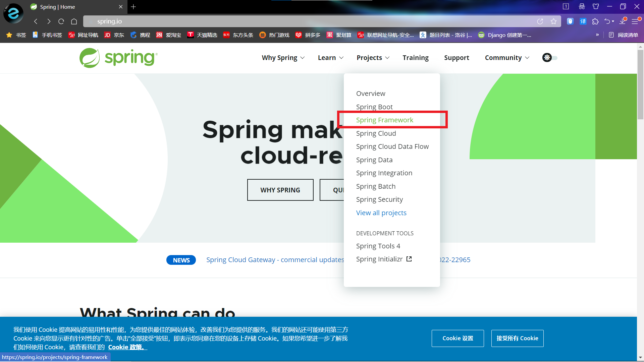Click the 接受所有 Cookie button

(517, 338)
